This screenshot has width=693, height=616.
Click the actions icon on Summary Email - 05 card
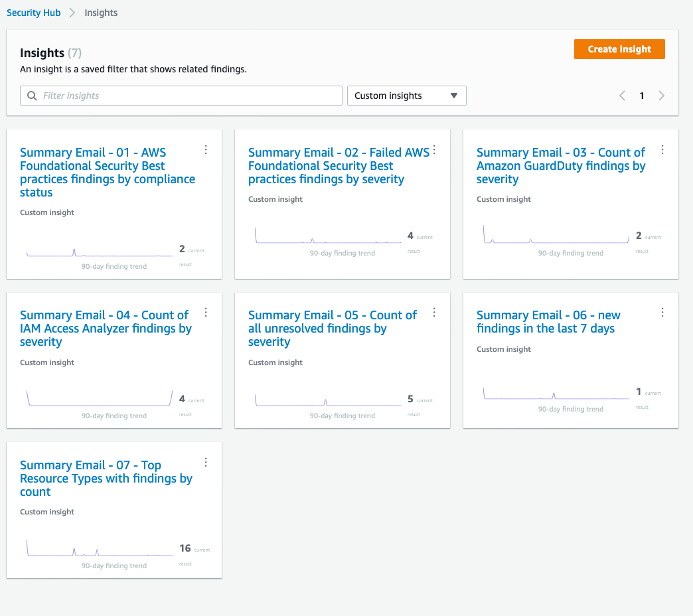434,312
